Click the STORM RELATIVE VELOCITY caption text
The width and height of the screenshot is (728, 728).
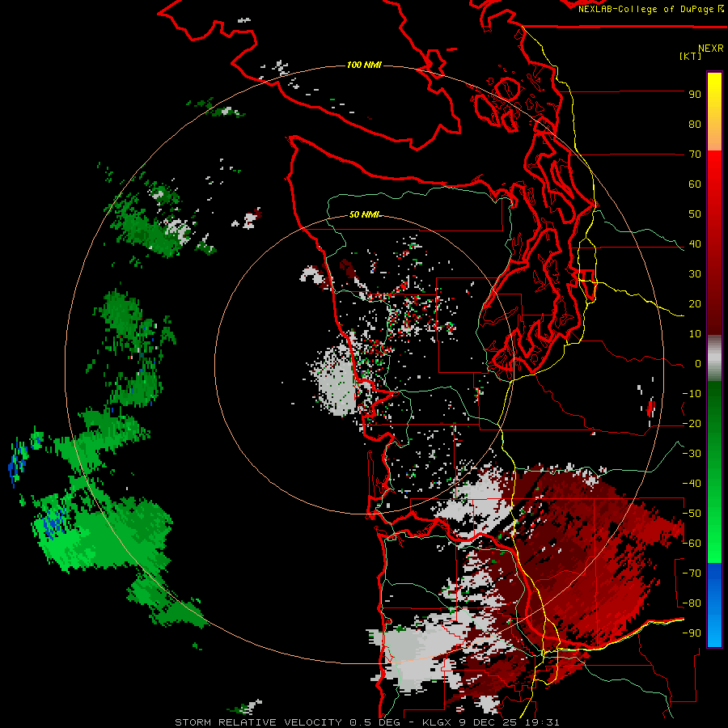pos(258,722)
